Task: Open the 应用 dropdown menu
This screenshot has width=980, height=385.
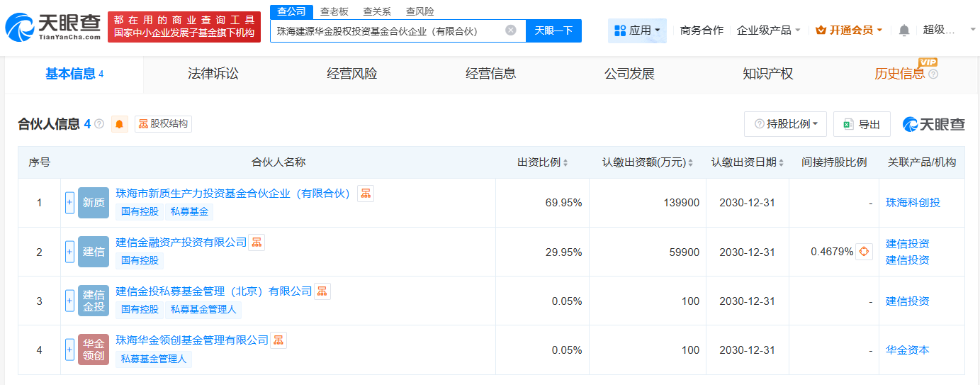Action: (x=637, y=30)
